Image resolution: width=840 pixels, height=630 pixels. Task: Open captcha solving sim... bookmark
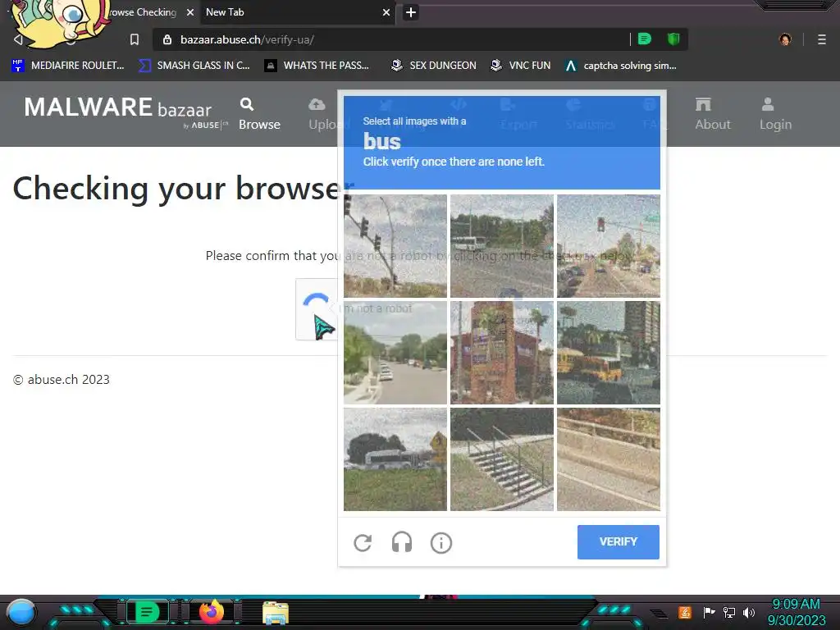tap(621, 66)
